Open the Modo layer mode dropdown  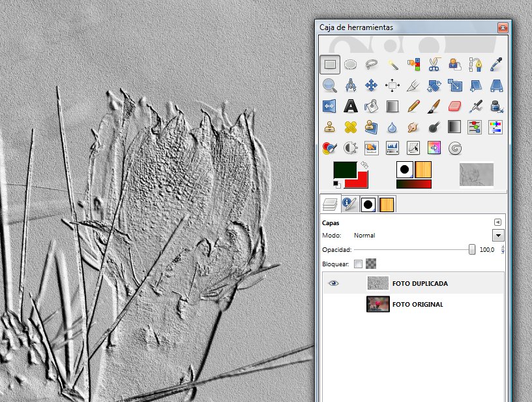(x=498, y=235)
